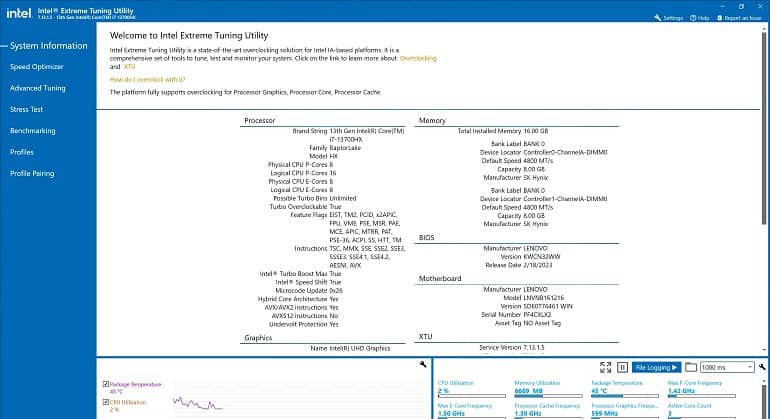This screenshot has width=770, height=419.
Task: Select the Max E-Core Frequency tile
Action: tap(471, 411)
